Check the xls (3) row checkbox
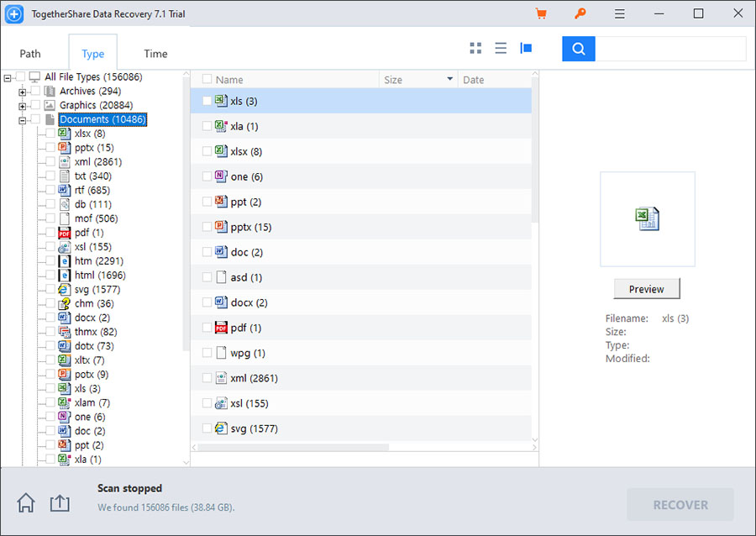Screen dimensions: 756x536 (207, 101)
